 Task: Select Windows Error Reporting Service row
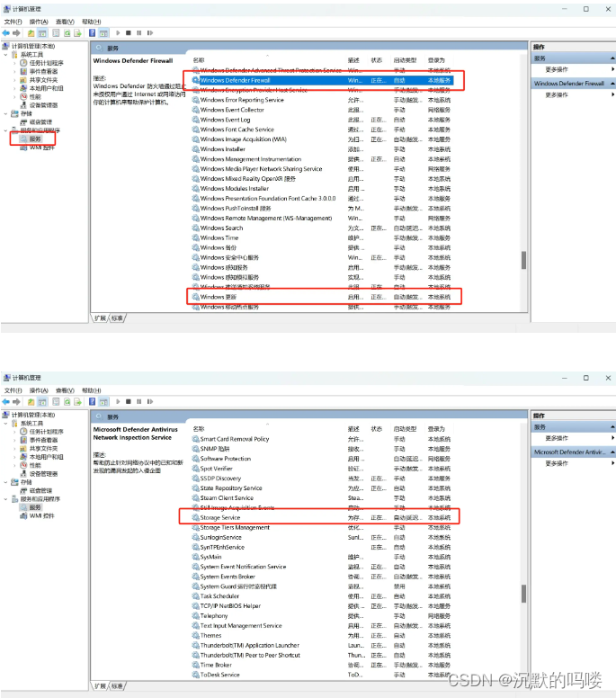(x=322, y=100)
